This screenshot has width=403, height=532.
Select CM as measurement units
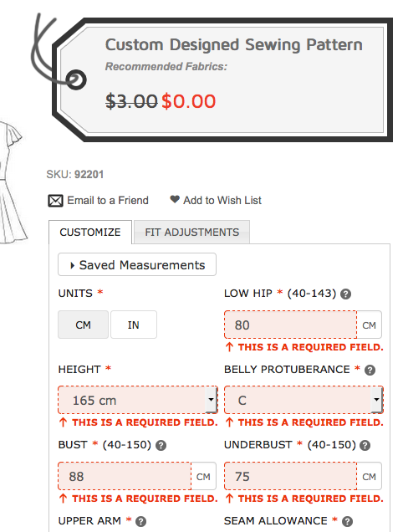pos(83,325)
